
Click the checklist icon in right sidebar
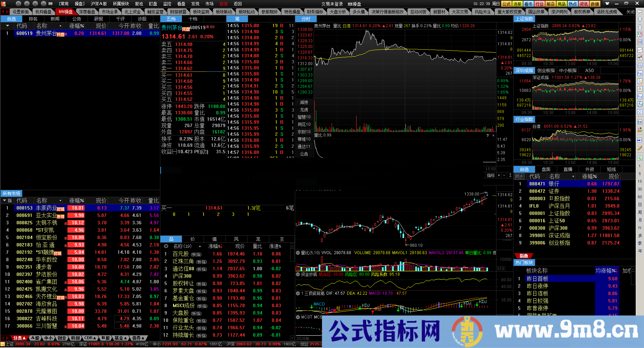pyautogui.click(x=640, y=122)
